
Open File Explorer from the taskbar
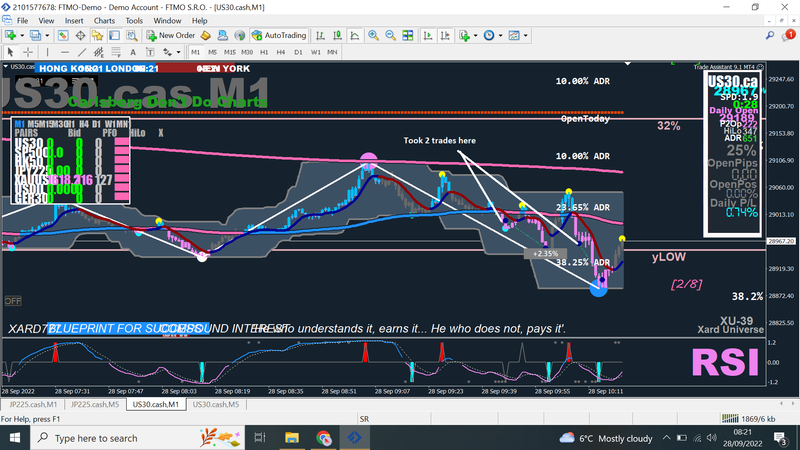[292, 438]
